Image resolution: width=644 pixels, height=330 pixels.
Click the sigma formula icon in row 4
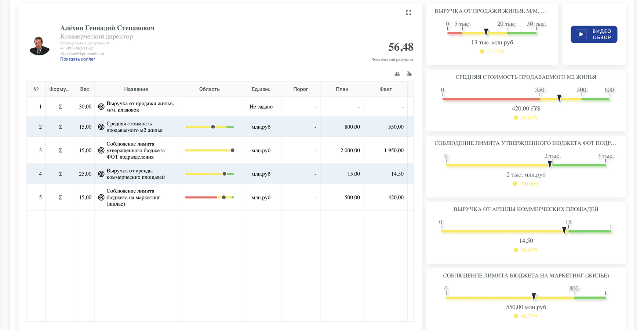[x=60, y=174]
